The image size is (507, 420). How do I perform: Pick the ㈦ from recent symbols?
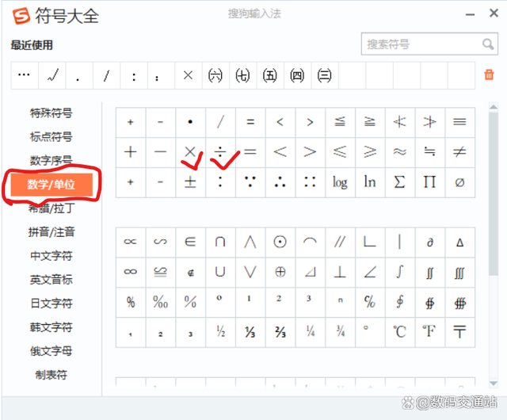(x=242, y=75)
